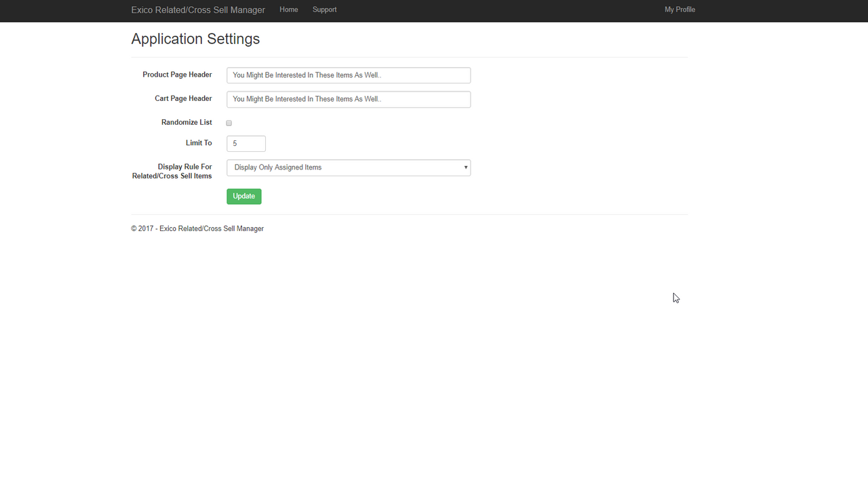Viewport: 868px width, 488px height.
Task: Edit the Product Page Header field
Action: [x=349, y=75]
